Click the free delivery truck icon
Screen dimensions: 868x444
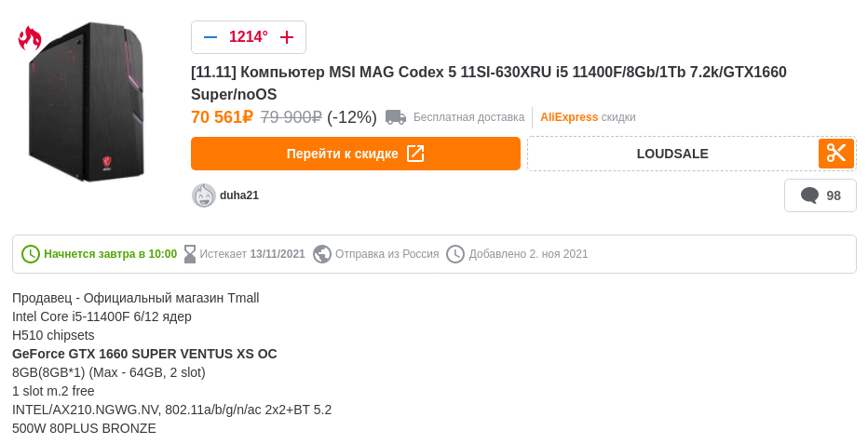point(396,117)
